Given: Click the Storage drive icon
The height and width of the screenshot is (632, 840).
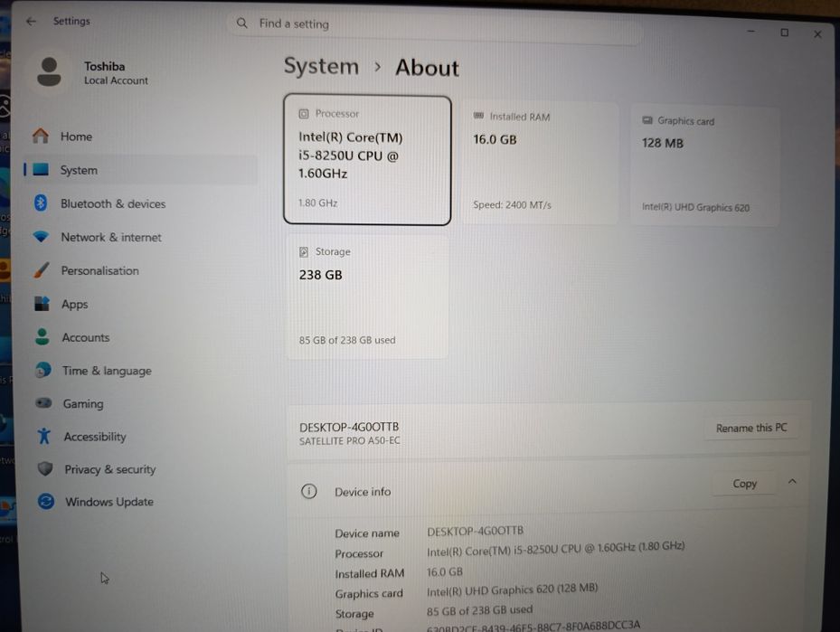Looking at the screenshot, I should [304, 251].
